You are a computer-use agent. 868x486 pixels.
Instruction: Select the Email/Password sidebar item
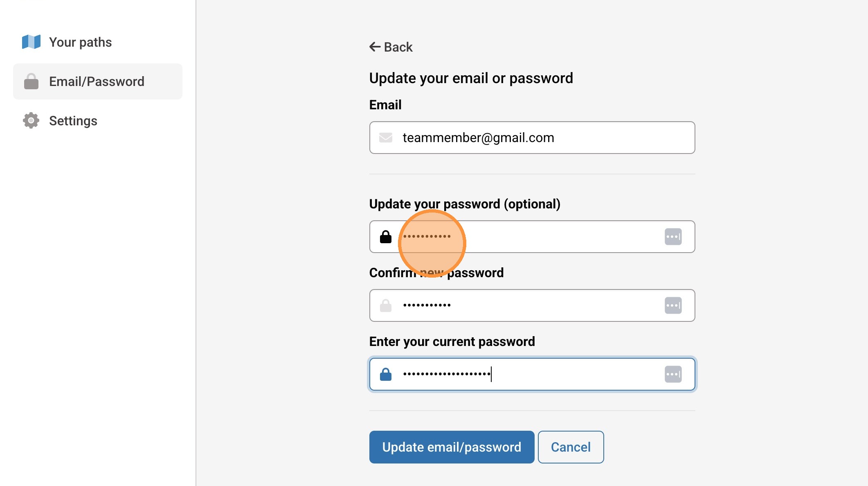tap(97, 81)
